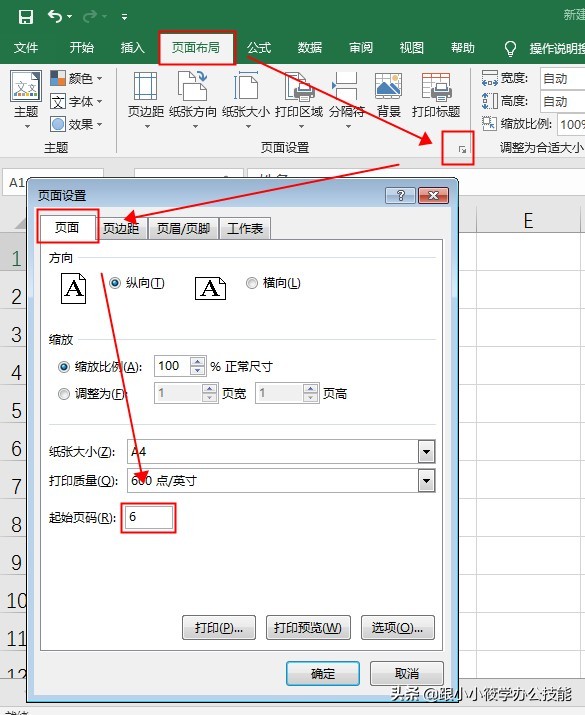
Task: Select the 调整为 fit-to radio button
Action: pos(64,394)
